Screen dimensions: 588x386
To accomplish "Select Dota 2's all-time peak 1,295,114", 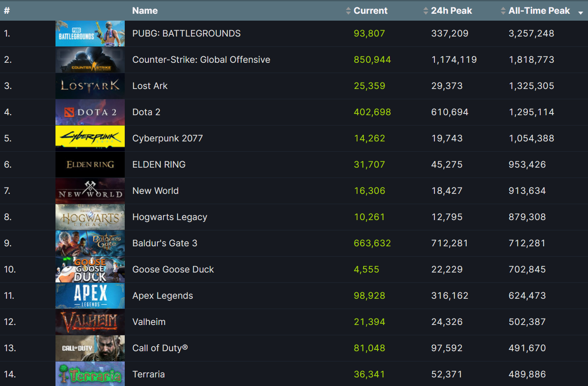I will coord(531,112).
